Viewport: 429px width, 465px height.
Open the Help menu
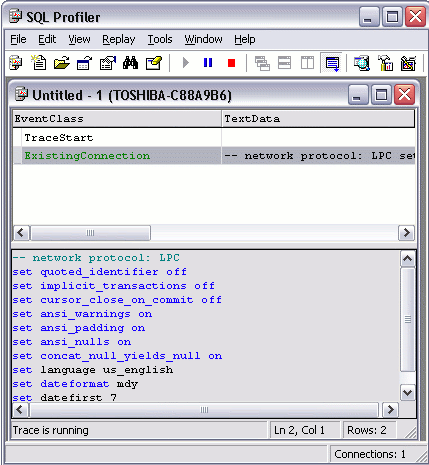tap(244, 39)
